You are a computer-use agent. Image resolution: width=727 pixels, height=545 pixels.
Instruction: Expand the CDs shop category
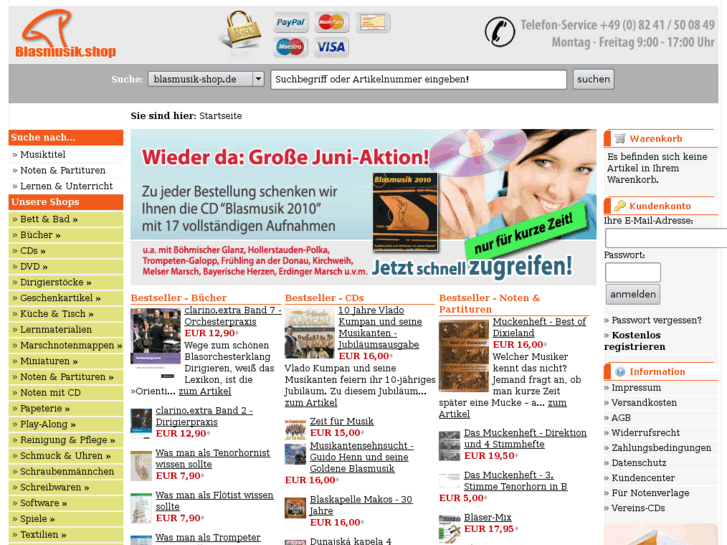pyautogui.click(x=66, y=250)
